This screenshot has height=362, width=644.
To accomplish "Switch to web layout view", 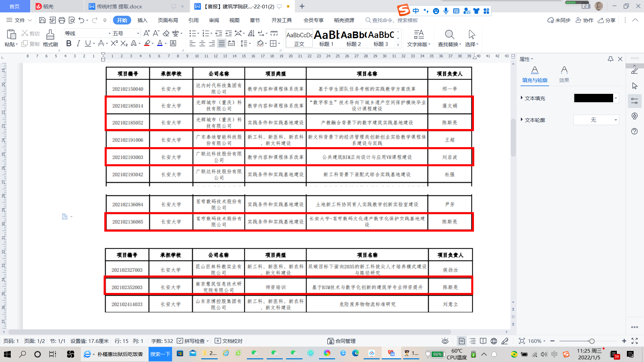I will coord(494,341).
